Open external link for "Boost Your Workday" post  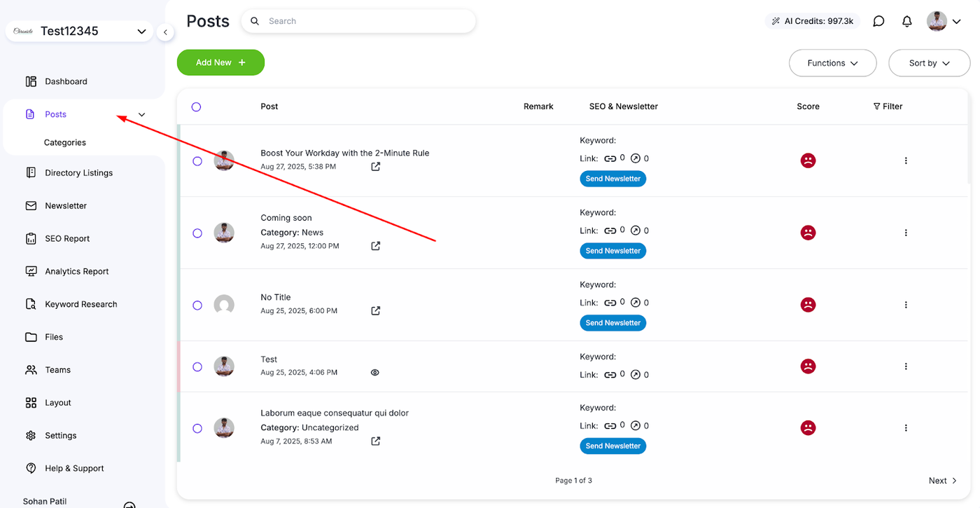pyautogui.click(x=376, y=167)
